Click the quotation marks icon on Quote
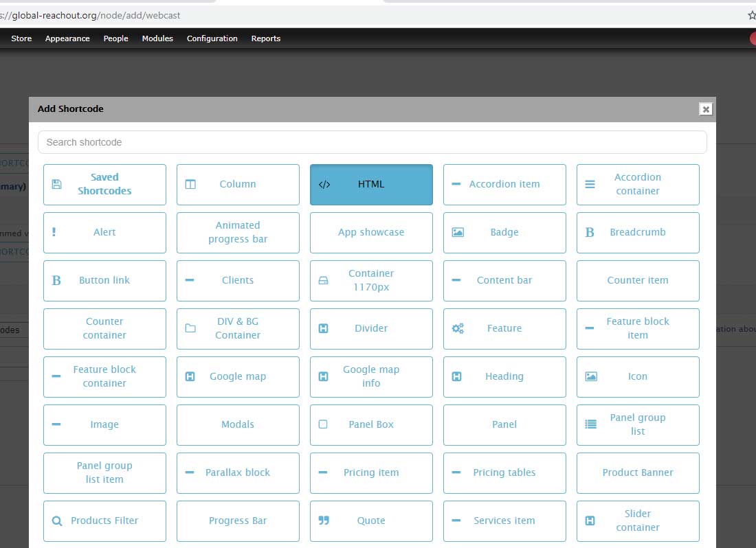756x548 pixels. [x=324, y=521]
